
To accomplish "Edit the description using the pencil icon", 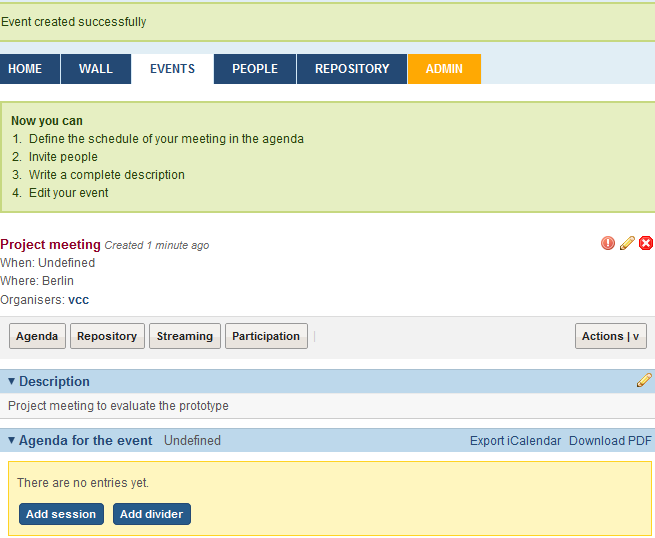I will tap(644, 380).
